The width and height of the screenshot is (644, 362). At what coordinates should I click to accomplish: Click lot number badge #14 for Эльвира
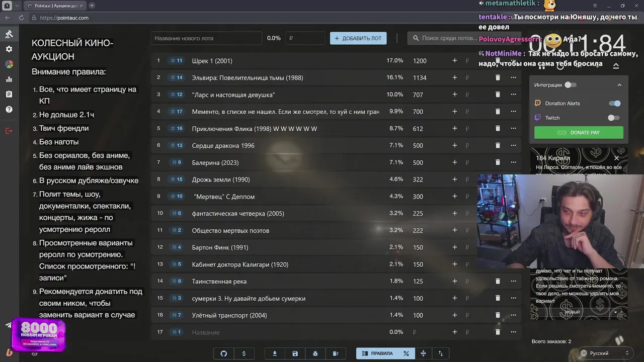point(176,77)
